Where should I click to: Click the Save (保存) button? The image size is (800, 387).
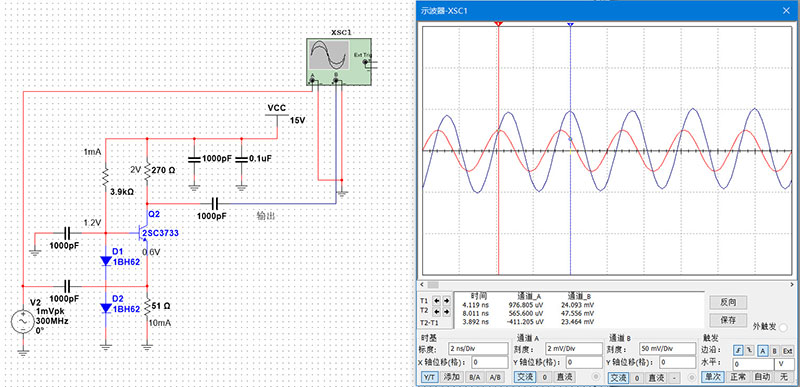pyautogui.click(x=727, y=320)
